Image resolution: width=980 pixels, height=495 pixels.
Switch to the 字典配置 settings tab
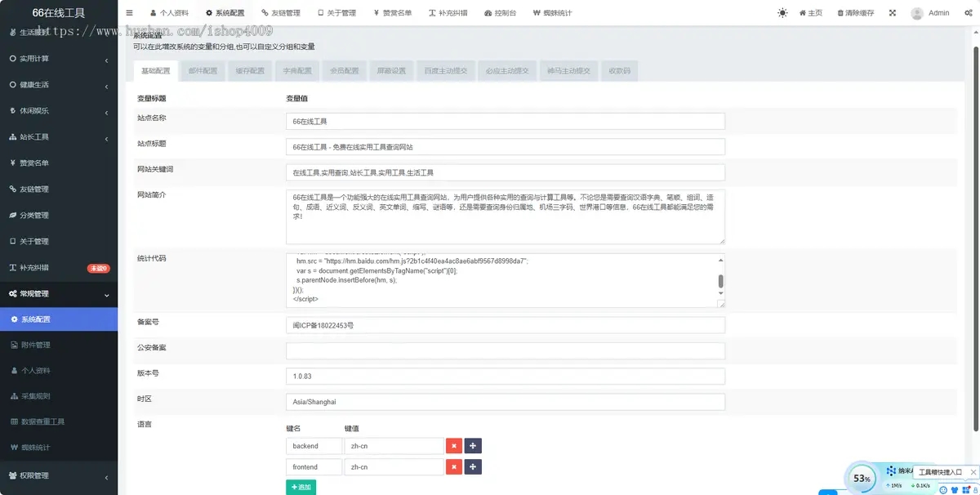click(x=297, y=71)
